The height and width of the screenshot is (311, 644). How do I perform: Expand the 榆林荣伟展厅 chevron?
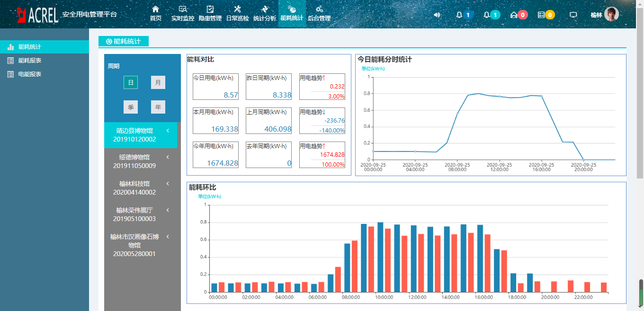[168, 210]
